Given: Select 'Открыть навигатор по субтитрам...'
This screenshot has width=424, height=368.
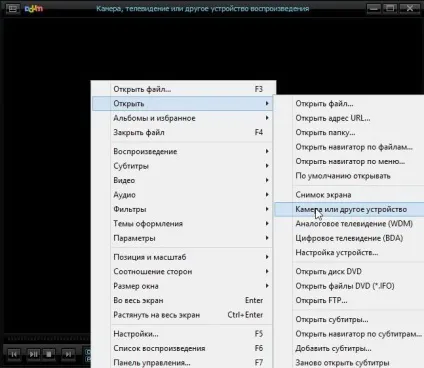Looking at the screenshot, I should (x=349, y=334).
